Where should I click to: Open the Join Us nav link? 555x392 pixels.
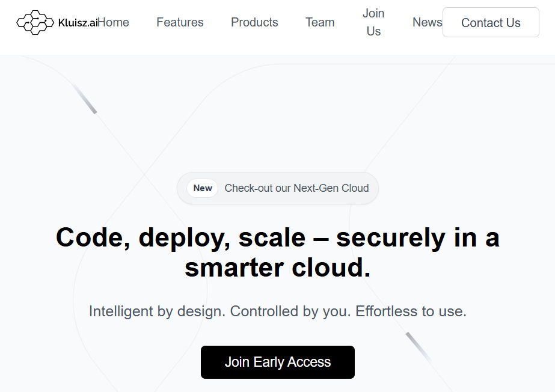pos(373,22)
